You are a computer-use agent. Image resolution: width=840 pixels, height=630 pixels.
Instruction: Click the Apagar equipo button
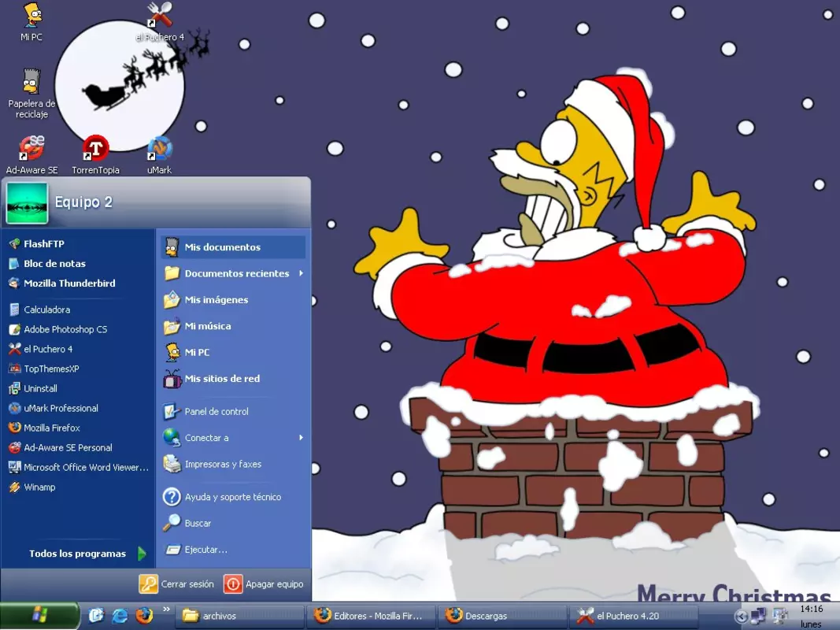(x=264, y=584)
